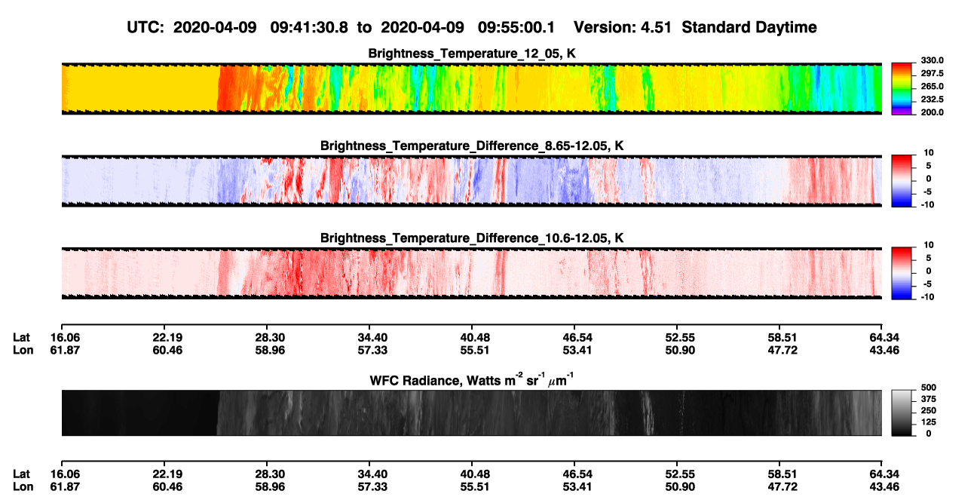Click the red-blue colorbar beside 10.6-12.05 panel
The width and height of the screenshot is (980, 503).
coord(902,273)
